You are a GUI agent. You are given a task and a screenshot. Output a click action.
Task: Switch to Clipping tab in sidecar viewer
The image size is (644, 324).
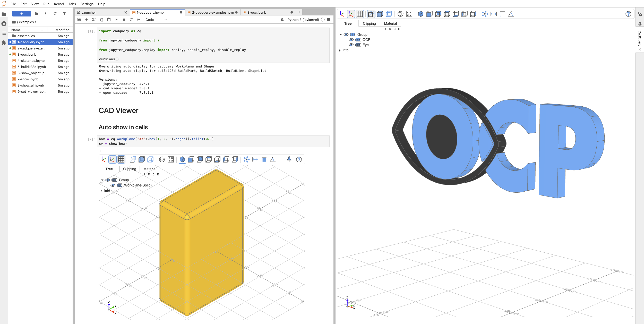point(369,23)
